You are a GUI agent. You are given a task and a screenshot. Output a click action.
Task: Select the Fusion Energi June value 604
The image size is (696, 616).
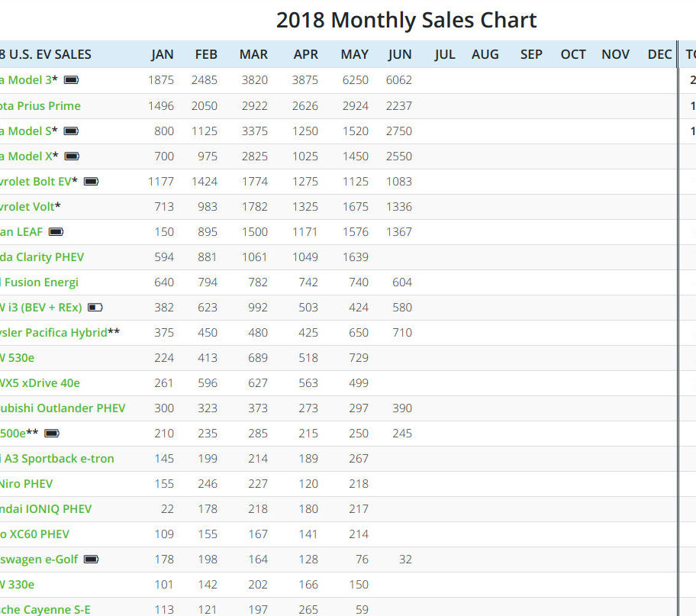click(402, 282)
